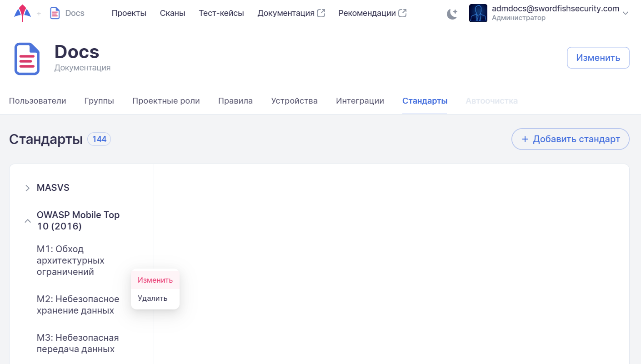Choose Изменить in the context menu

coord(155,280)
